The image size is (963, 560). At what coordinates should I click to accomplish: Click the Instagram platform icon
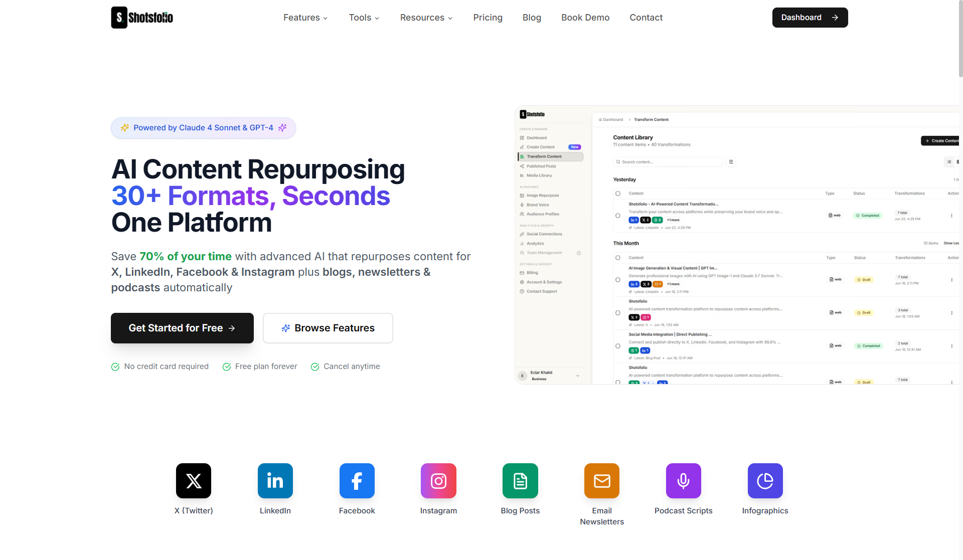coord(438,480)
